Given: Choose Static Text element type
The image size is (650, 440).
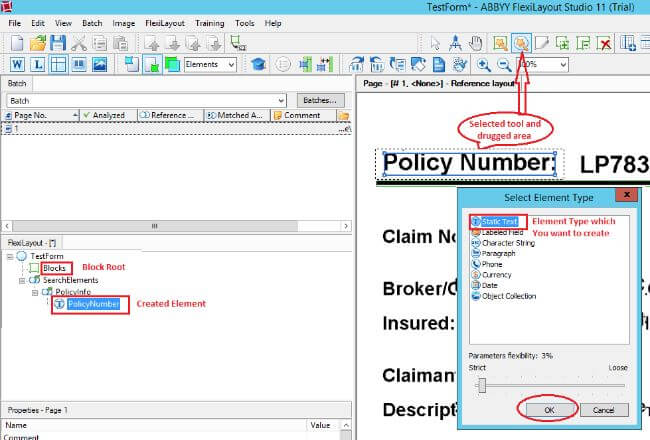Looking at the screenshot, I should tap(499, 221).
